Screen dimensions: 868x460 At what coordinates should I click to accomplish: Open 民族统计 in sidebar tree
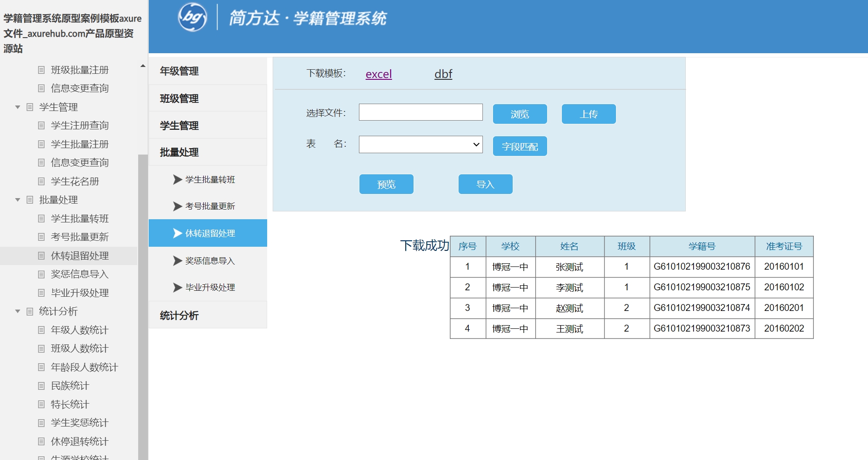(70, 386)
